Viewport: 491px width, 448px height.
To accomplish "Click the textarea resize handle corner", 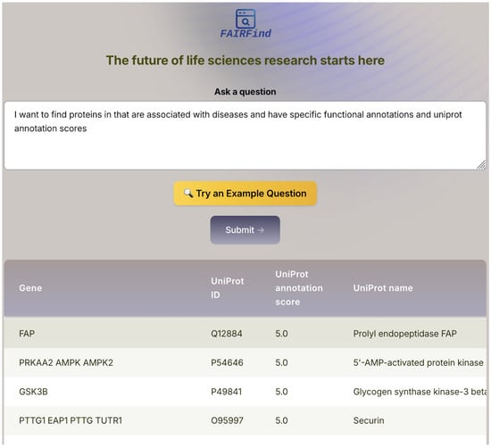I will (x=481, y=165).
